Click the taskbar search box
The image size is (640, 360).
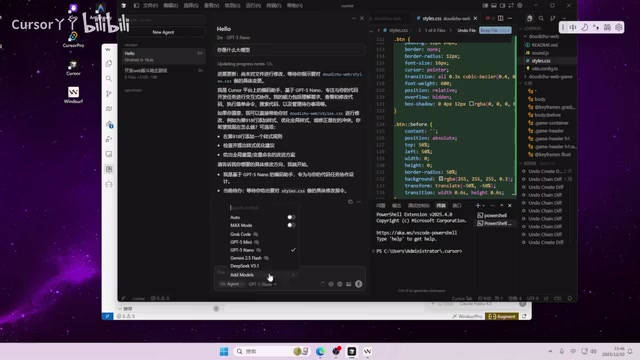click(x=271, y=351)
